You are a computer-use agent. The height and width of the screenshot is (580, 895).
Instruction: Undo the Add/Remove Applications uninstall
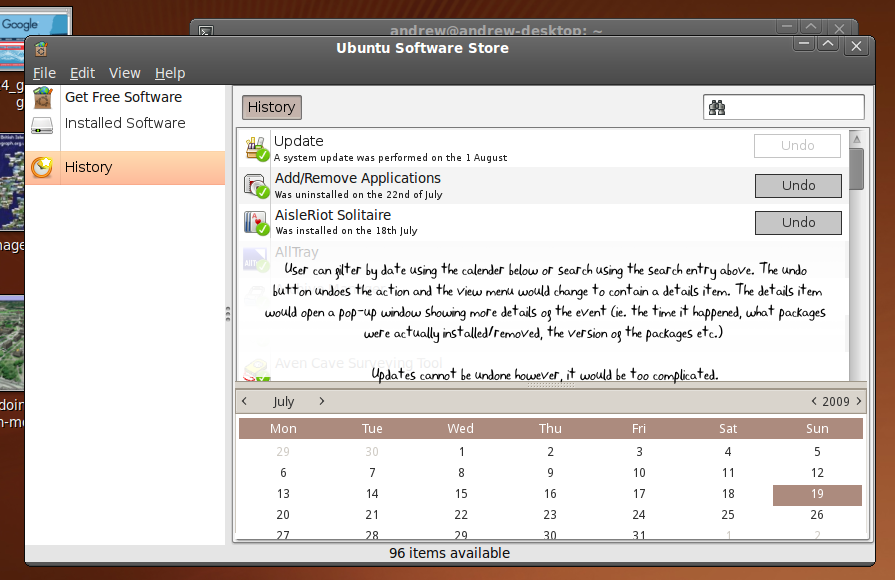pyautogui.click(x=798, y=185)
